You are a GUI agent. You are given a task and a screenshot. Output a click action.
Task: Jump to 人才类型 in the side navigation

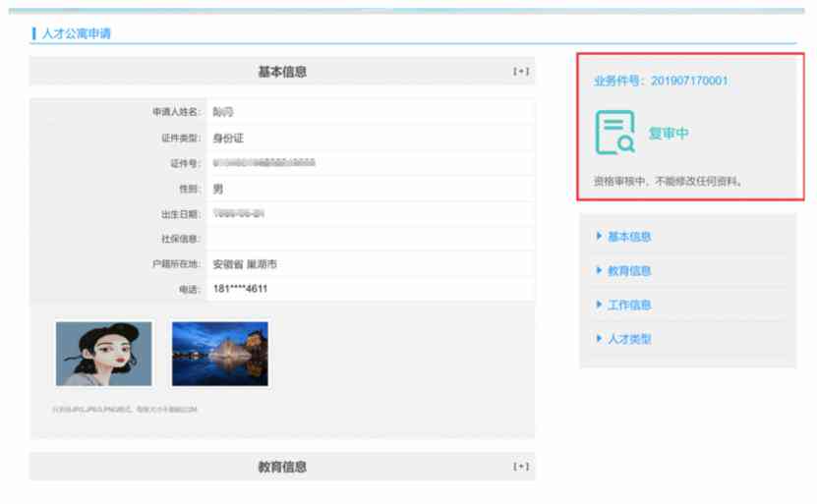pyautogui.click(x=629, y=339)
